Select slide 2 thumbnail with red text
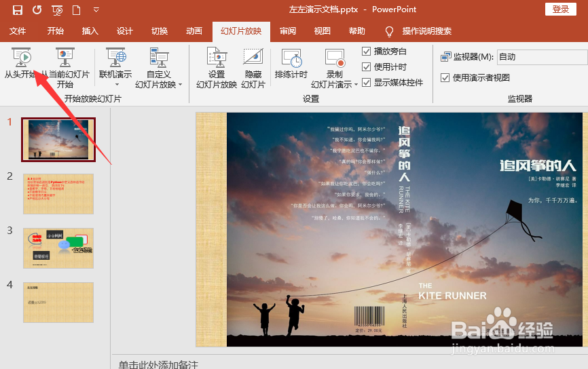Screen dimensions: 588x369 58,194
